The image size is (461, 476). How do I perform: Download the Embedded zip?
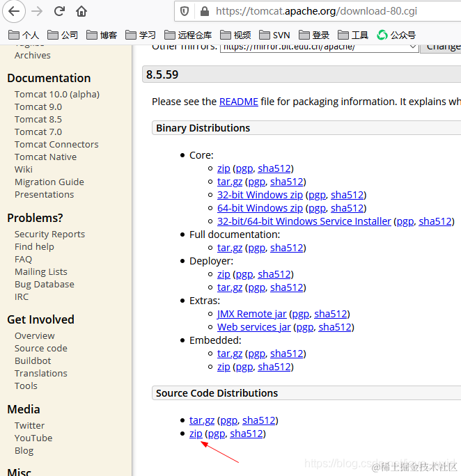(224, 367)
